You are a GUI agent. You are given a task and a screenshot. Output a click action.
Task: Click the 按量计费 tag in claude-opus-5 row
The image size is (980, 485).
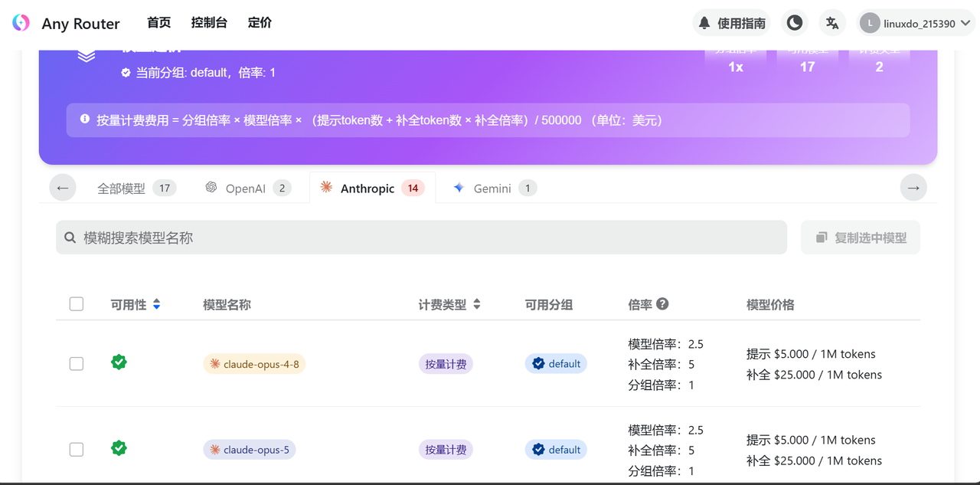click(x=446, y=450)
